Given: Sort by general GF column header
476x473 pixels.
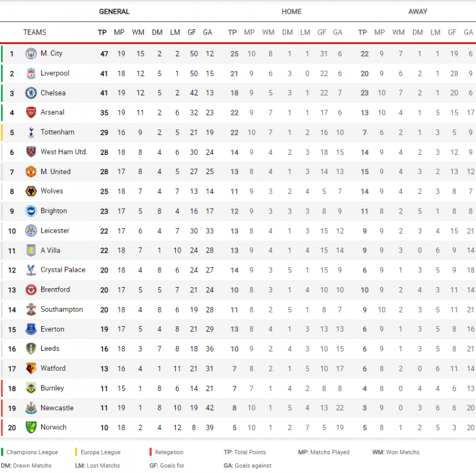Looking at the screenshot, I should click(192, 32).
